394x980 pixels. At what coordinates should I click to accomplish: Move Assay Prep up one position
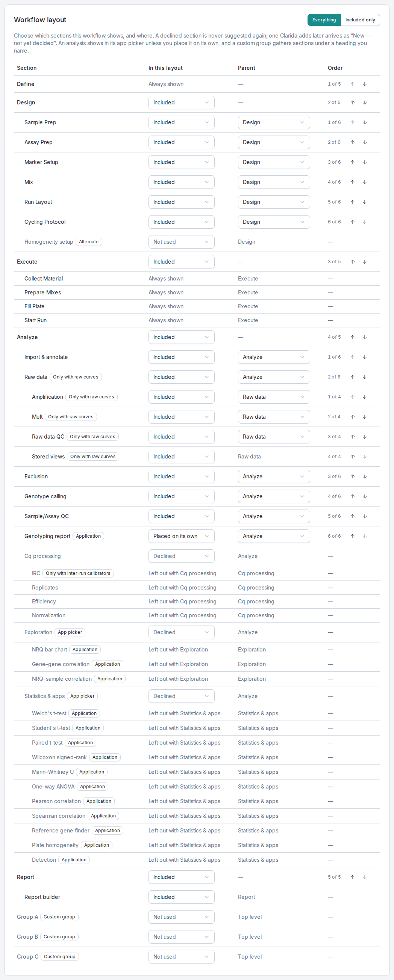coord(353,142)
